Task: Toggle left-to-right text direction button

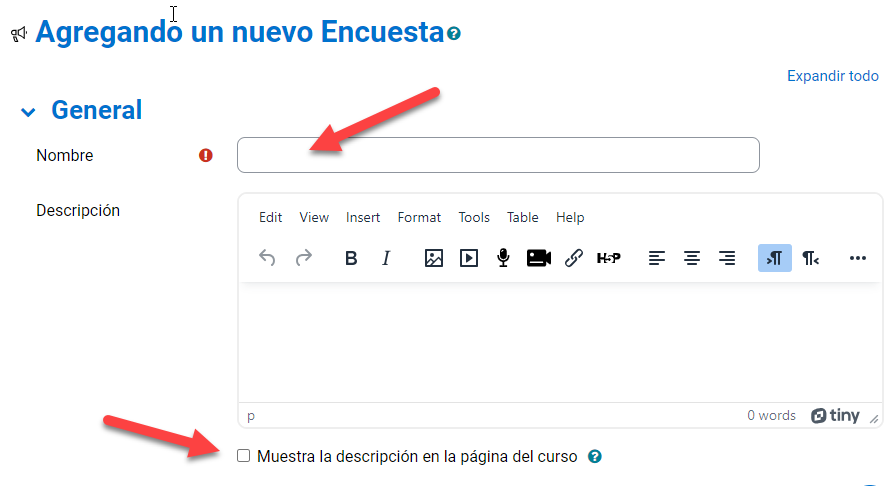Action: pos(773,258)
